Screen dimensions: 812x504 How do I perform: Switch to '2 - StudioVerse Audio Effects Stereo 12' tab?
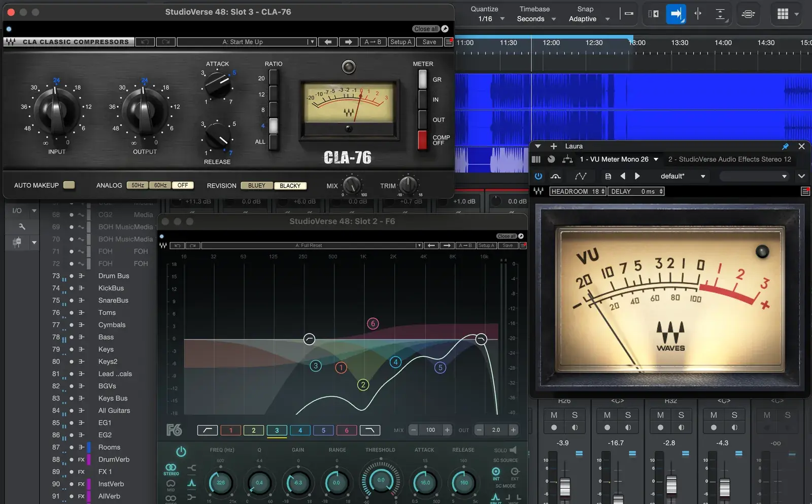coord(730,159)
